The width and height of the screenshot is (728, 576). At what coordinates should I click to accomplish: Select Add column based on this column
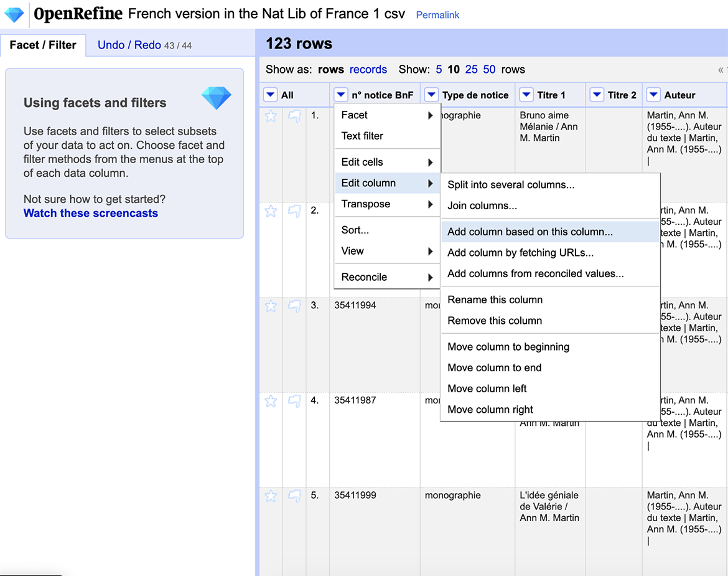tap(530, 232)
